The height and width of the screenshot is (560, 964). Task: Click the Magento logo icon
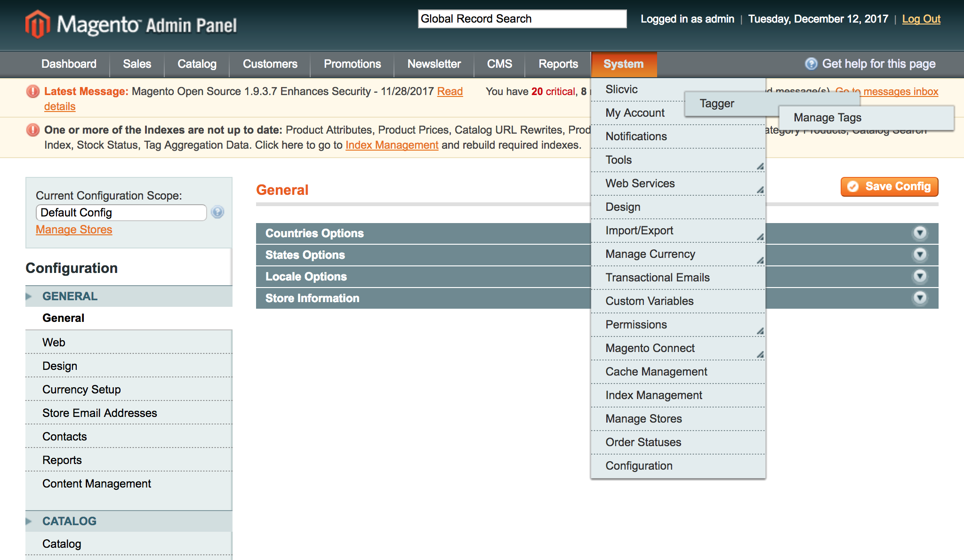38,24
